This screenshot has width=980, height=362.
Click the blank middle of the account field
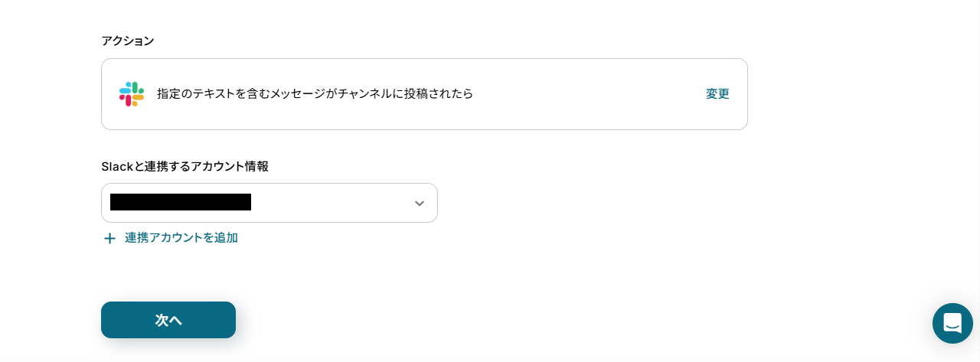[329, 203]
